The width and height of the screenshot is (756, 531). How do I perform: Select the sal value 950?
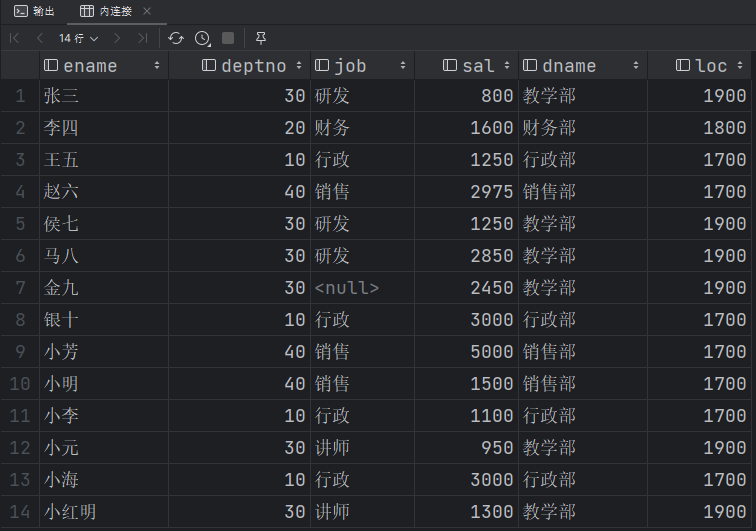click(466, 448)
